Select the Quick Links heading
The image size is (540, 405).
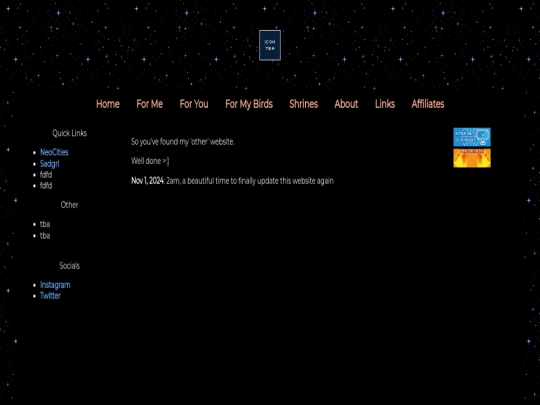point(70,133)
